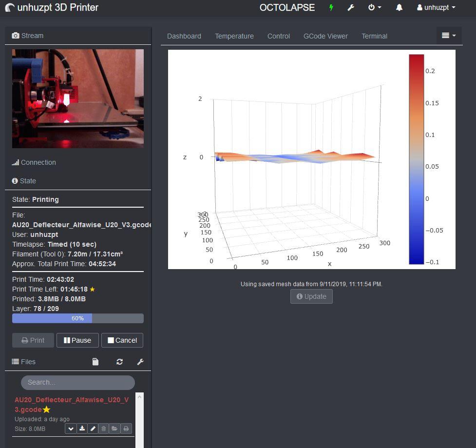Click the OctoPrint logo icon
Screen dimensions: 476x448
pyautogui.click(x=10, y=8)
